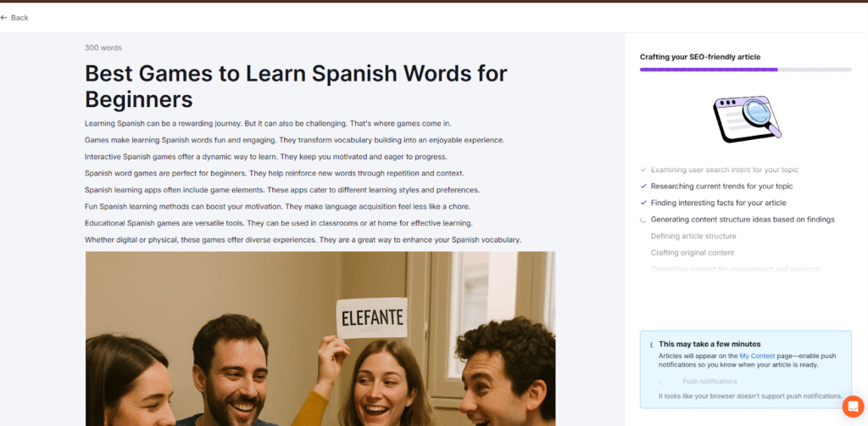Click the 300 words count label
Viewport: 868px width, 426px height.
point(103,48)
